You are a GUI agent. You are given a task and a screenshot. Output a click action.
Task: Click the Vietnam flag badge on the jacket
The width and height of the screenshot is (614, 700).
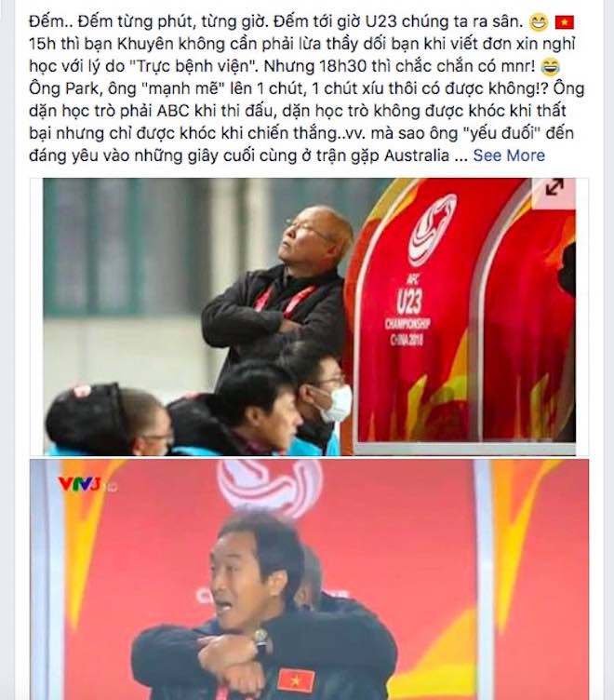[296, 680]
